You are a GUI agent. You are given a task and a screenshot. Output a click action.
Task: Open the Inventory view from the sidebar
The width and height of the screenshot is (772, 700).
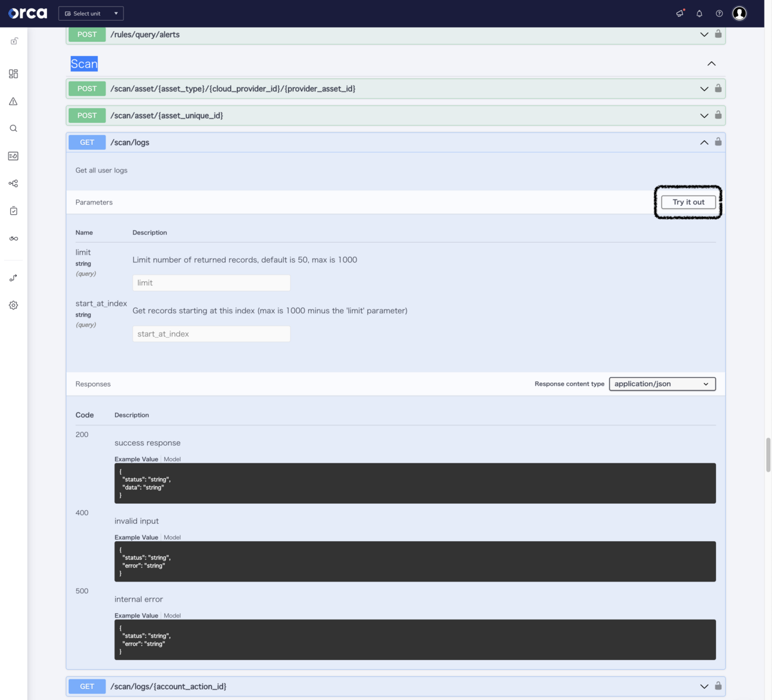coord(13,156)
